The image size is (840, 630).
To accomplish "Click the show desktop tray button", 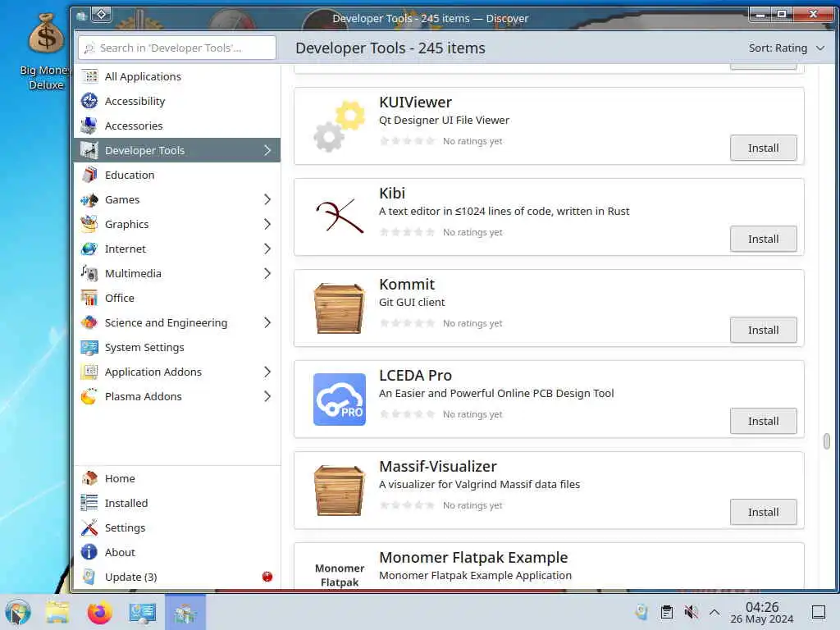I will tap(818, 612).
